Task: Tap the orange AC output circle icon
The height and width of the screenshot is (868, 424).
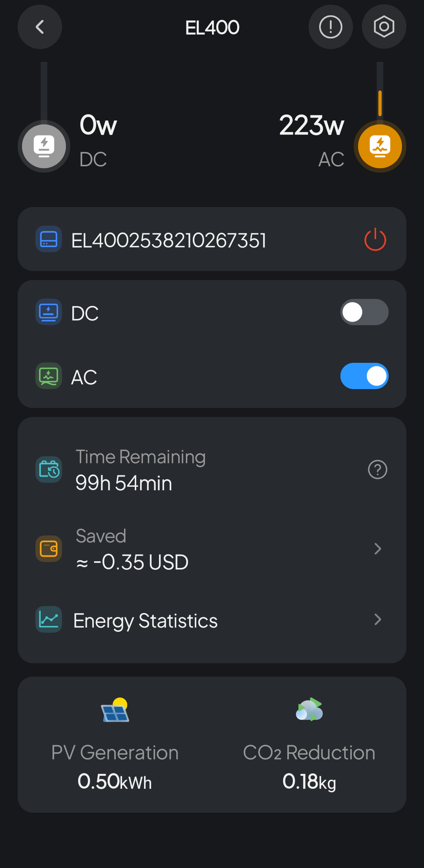Action: (380, 146)
